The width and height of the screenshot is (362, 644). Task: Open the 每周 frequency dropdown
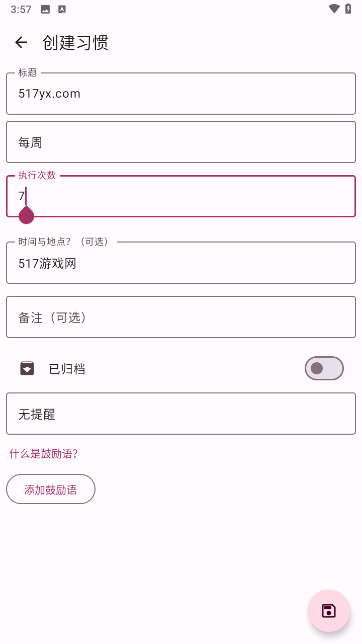(181, 142)
